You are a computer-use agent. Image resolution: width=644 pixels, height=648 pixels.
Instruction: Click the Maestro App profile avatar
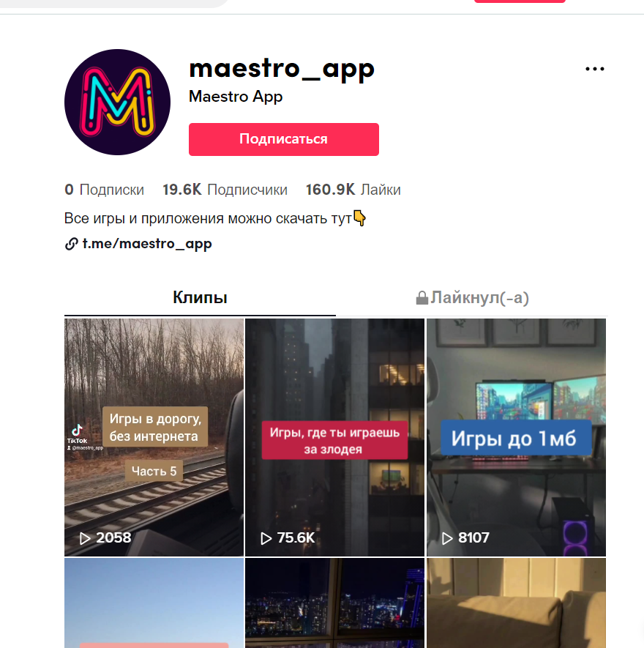(x=117, y=102)
